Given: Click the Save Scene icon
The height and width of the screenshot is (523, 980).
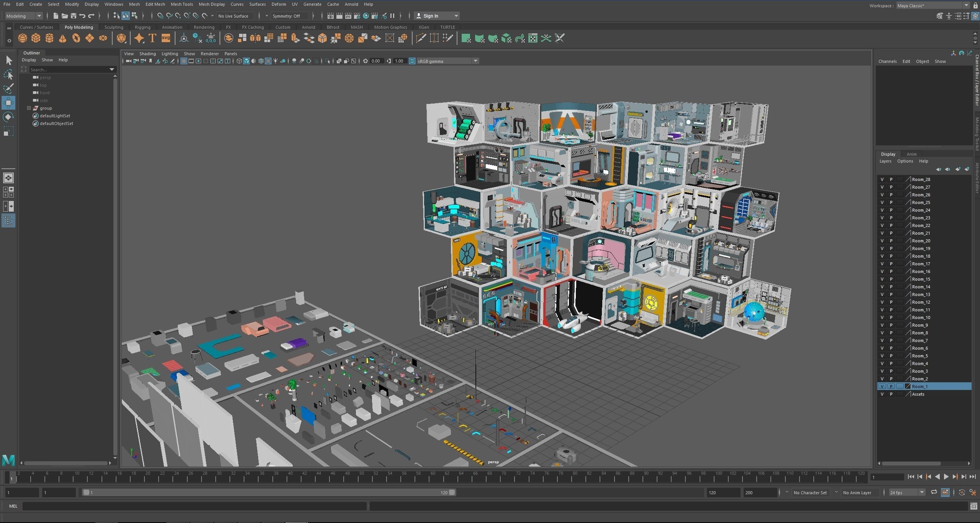Looking at the screenshot, I should pos(73,16).
